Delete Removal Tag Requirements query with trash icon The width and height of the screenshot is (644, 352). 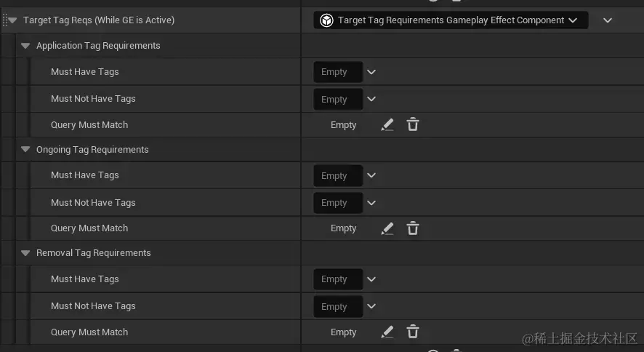(413, 332)
